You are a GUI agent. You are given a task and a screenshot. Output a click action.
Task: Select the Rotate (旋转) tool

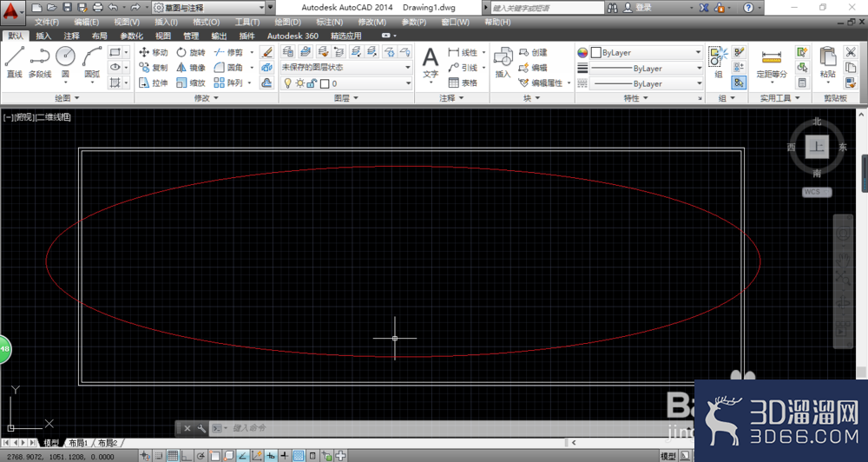coord(191,52)
